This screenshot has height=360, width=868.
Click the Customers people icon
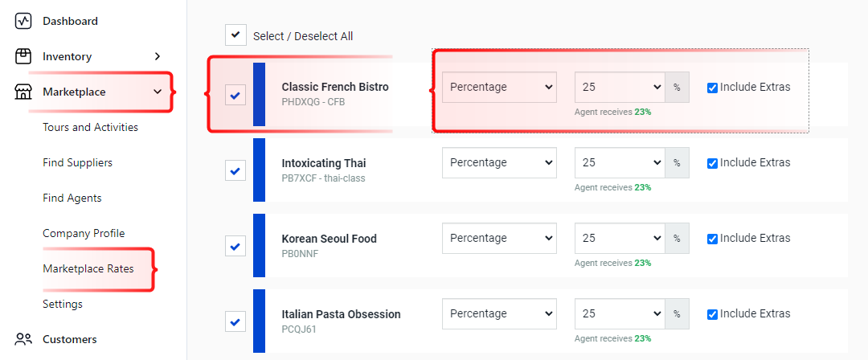[23, 339]
